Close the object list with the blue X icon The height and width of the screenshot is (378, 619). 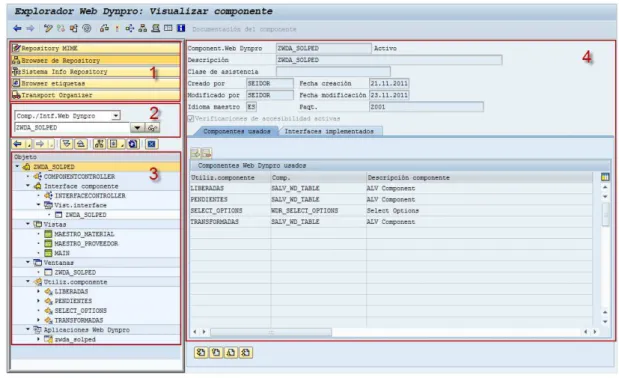tap(152, 144)
